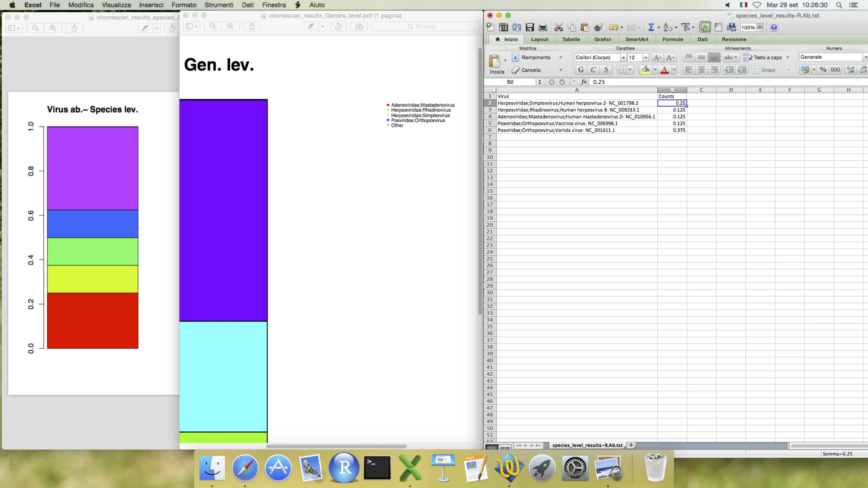The image size is (868, 488).
Task: Click the Ricerca search field in PDF viewer
Action: coord(425,26)
